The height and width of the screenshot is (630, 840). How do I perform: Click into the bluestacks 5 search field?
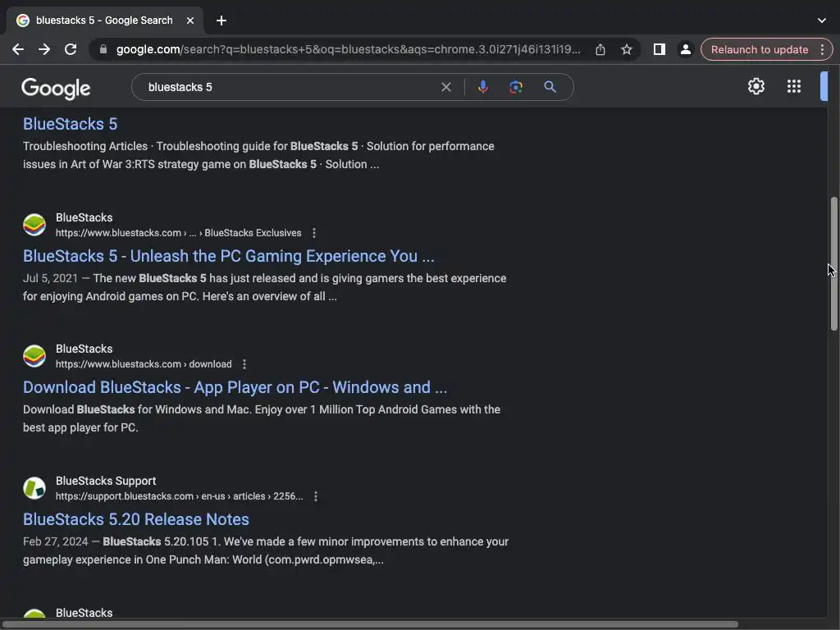click(290, 87)
